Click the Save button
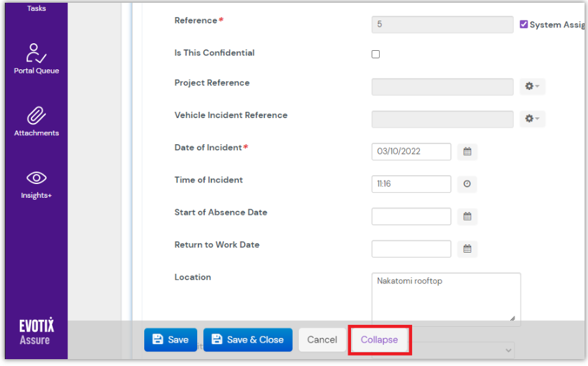Screen dimensions: 588x366 [x=170, y=340]
